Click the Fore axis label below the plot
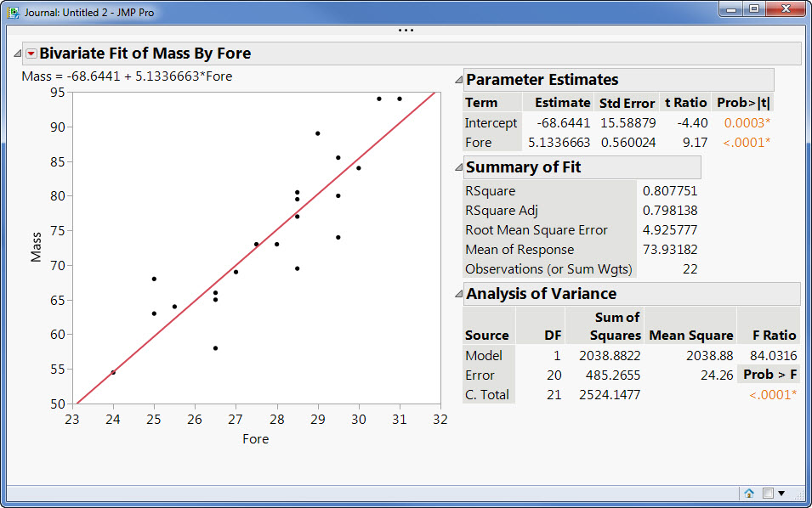 click(x=256, y=439)
